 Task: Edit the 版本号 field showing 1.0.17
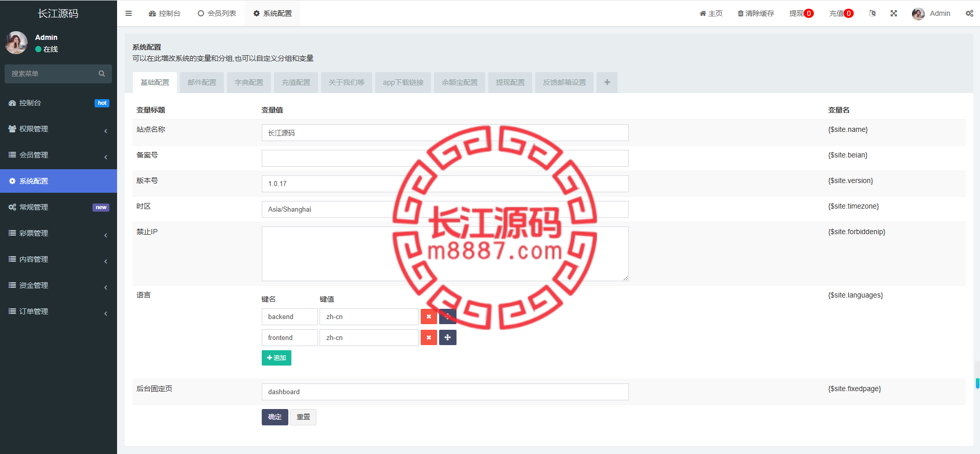[445, 184]
